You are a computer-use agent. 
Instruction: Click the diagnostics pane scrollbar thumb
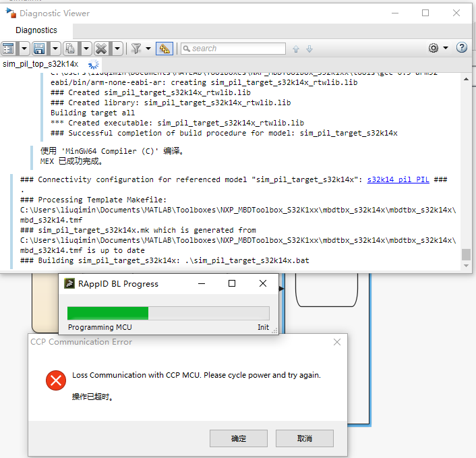point(467,254)
